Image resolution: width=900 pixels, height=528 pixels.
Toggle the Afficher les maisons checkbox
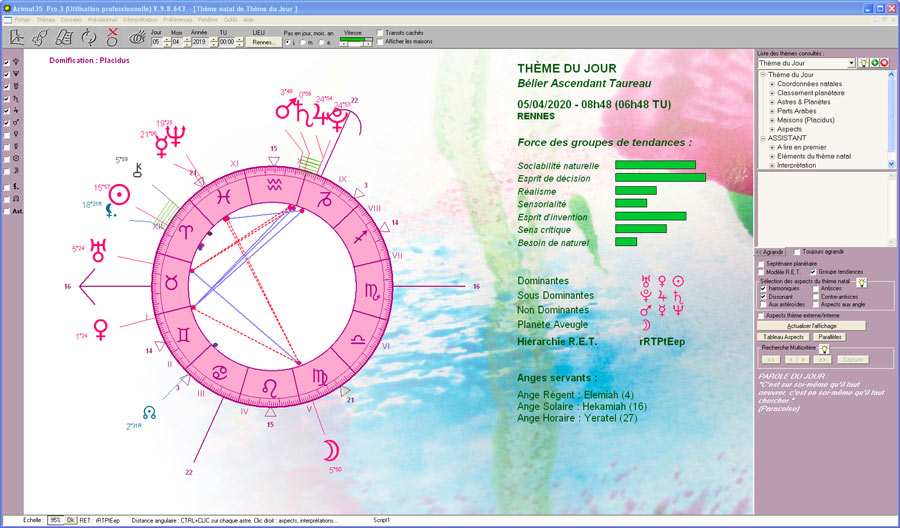(380, 42)
